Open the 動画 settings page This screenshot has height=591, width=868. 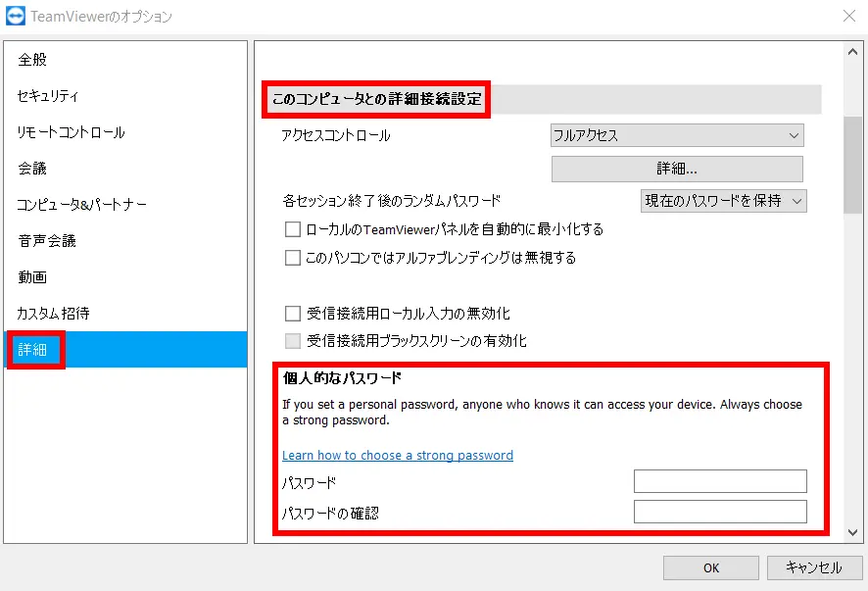point(125,277)
